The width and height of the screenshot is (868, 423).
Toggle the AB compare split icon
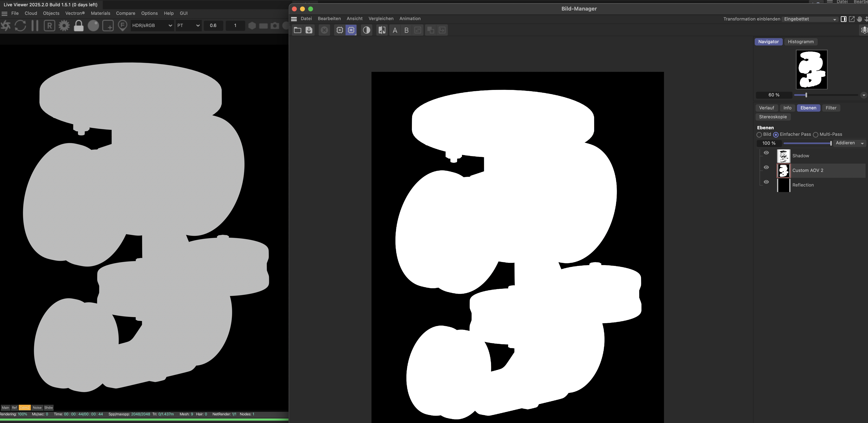pyautogui.click(x=382, y=30)
